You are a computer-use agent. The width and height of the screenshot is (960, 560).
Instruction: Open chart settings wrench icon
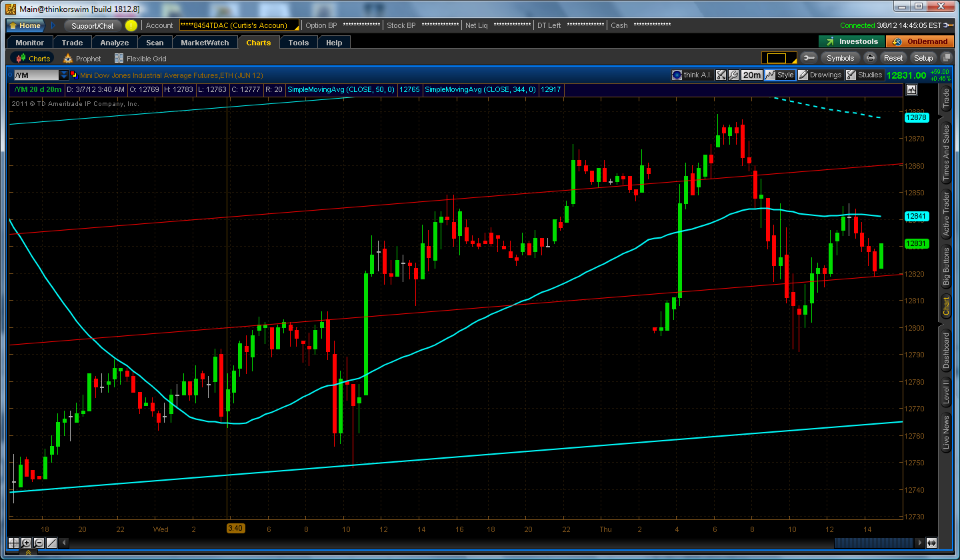tap(733, 75)
